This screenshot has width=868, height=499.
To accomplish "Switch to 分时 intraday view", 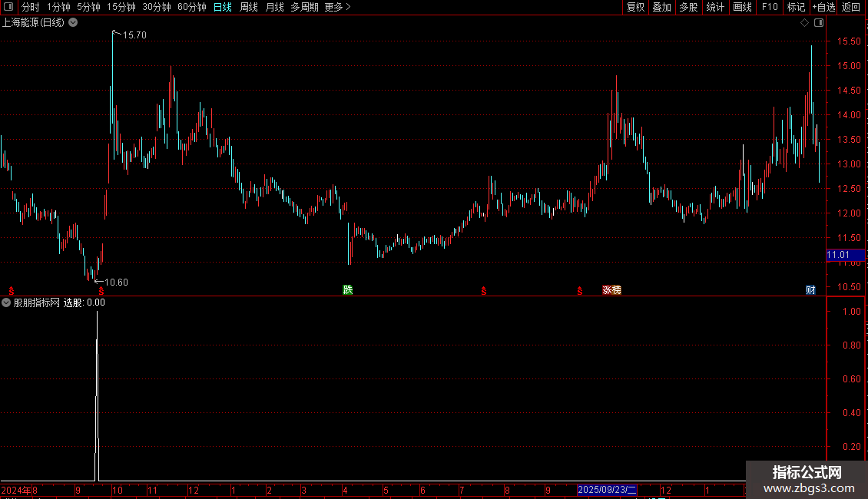I will 31,7.
